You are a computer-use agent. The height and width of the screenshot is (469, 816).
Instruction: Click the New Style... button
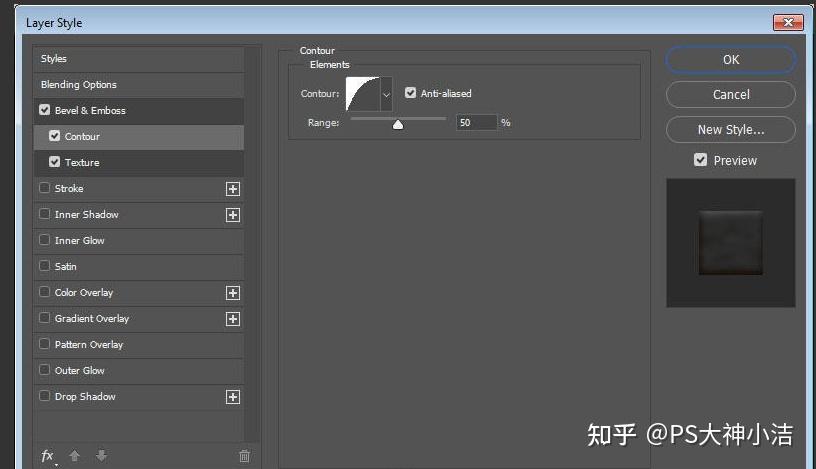731,130
